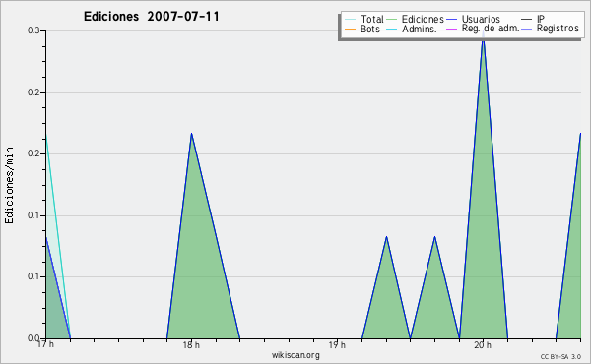This screenshot has width=591, height=364.
Task: Click the CC BY-SA 3.0 license text
Action: tap(560, 357)
